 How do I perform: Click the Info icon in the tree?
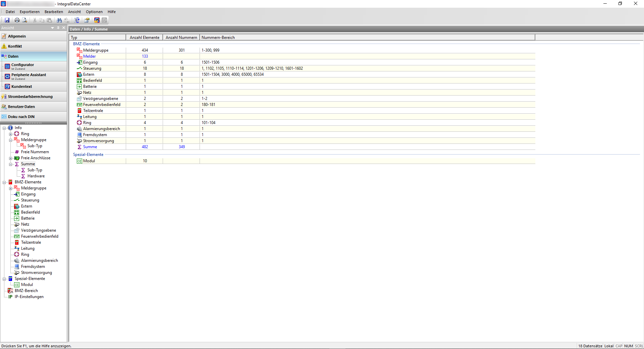coord(10,128)
